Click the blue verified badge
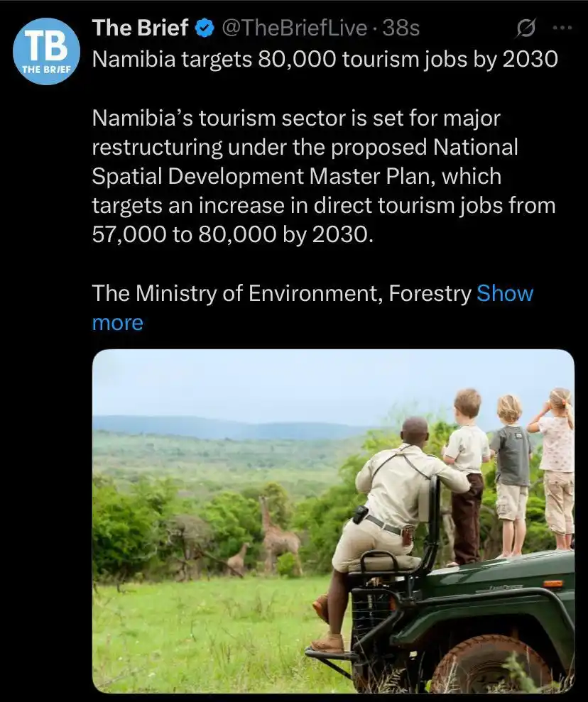This screenshot has height=702, width=588. (x=205, y=28)
